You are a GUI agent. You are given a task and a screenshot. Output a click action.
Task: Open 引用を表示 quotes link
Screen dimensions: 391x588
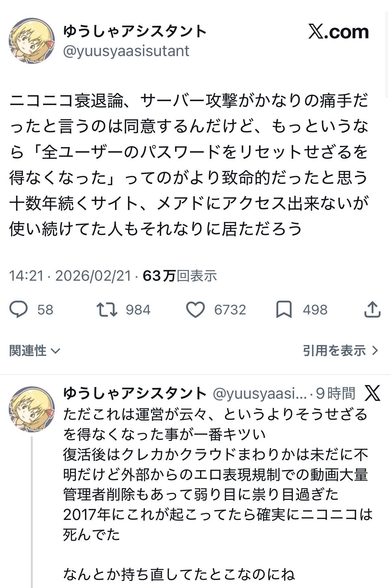[334, 350]
